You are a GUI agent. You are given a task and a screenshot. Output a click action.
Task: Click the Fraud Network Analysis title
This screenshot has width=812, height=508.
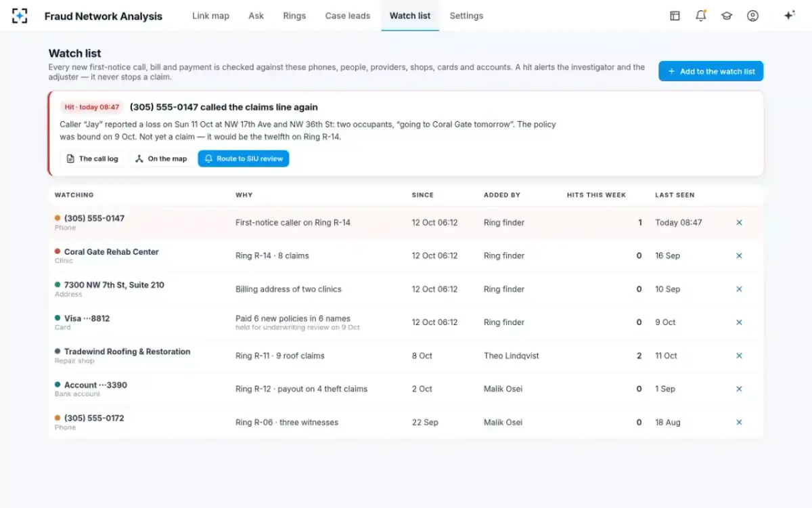[104, 16]
